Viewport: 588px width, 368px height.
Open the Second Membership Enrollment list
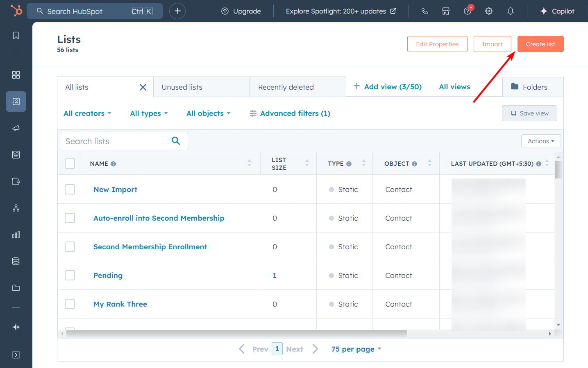[150, 246]
